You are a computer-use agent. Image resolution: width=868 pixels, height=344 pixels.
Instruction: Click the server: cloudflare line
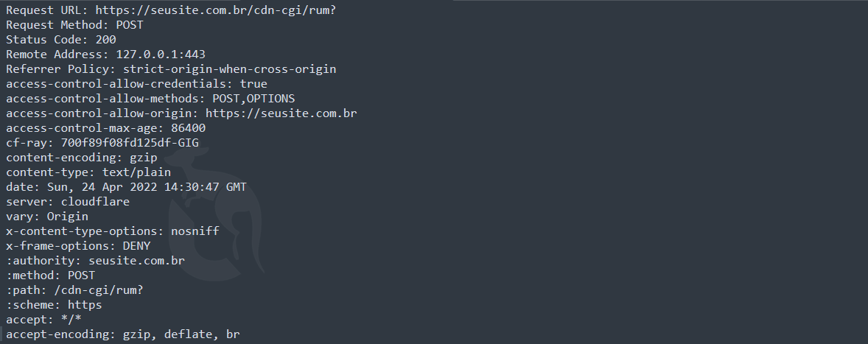click(x=68, y=201)
